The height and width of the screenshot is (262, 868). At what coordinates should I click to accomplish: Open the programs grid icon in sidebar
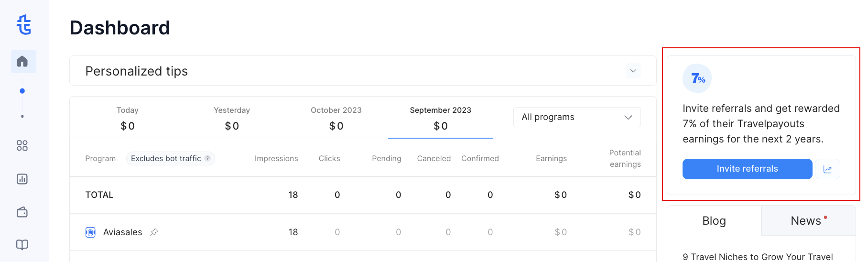(x=22, y=145)
